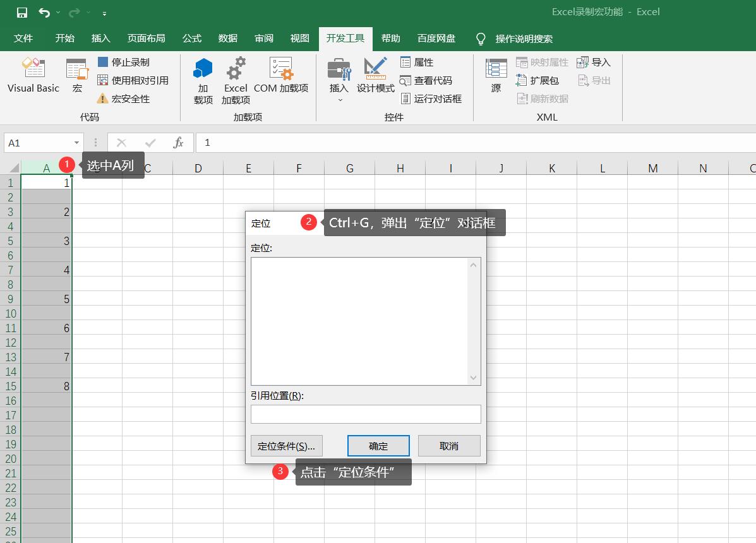Open 宏安全性 settings
Viewport: 756px width, 543px height.
(123, 98)
